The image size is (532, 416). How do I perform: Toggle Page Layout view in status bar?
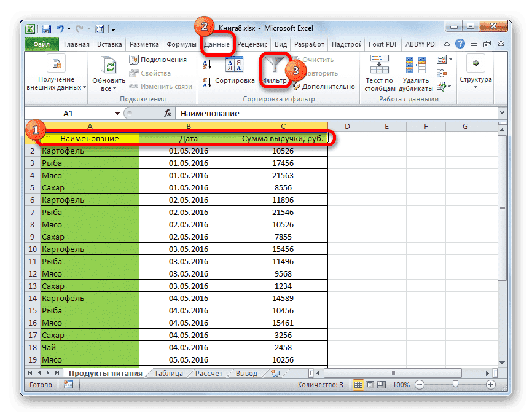click(x=370, y=385)
